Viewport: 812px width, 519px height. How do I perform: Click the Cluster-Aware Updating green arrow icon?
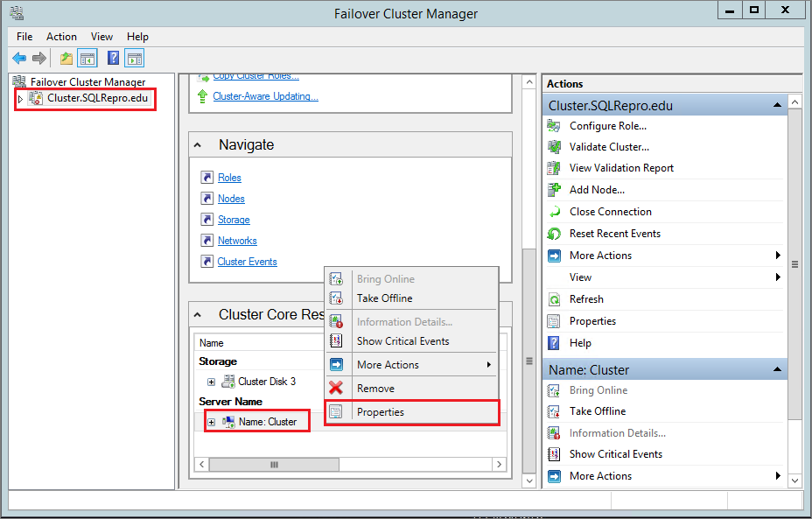tap(202, 96)
